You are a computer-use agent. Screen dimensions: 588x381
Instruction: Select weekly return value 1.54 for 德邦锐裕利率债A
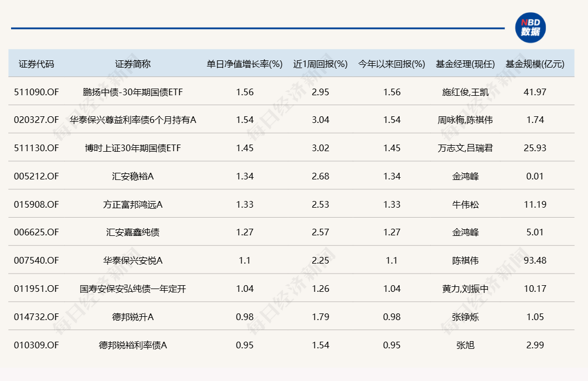[x=320, y=345]
